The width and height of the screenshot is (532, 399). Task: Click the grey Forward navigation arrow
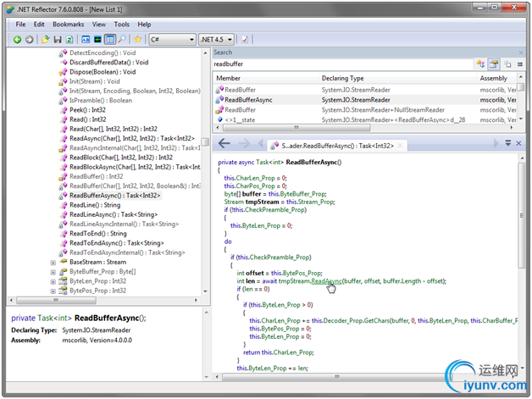coord(30,40)
